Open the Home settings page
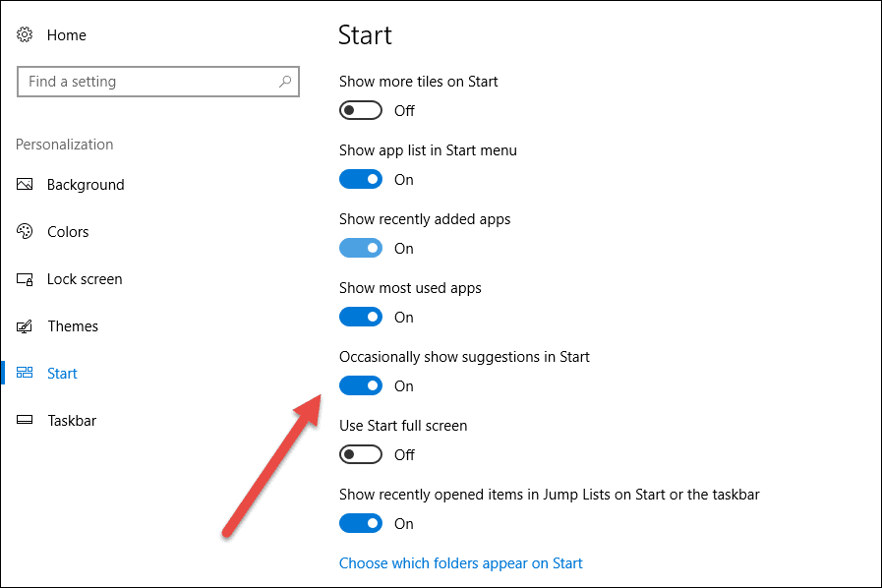Image resolution: width=882 pixels, height=588 pixels. pos(67,34)
